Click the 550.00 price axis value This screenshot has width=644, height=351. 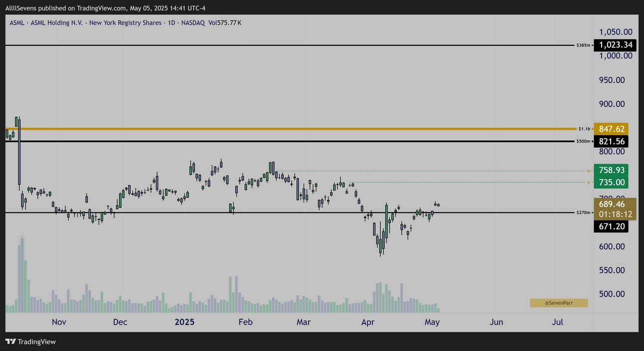612,270
